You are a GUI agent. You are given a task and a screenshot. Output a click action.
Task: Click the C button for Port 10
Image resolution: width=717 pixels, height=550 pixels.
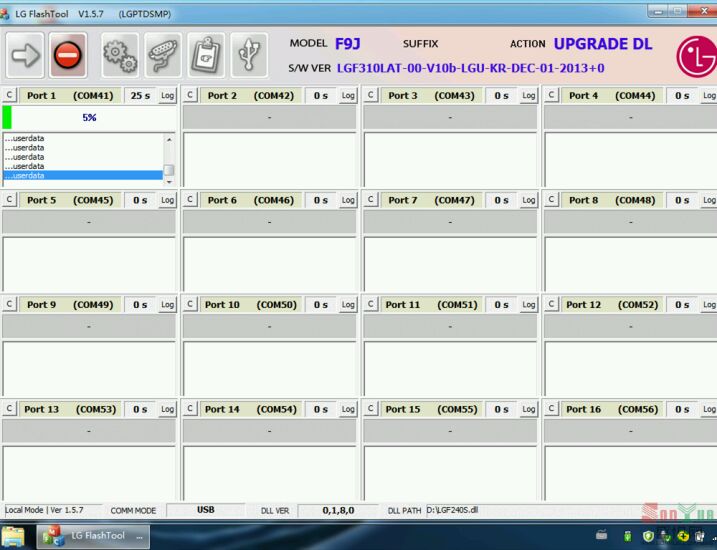tap(190, 304)
